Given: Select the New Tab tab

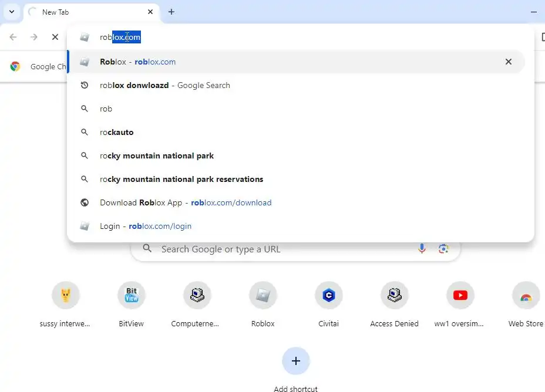Looking at the screenshot, I should tap(92, 12).
